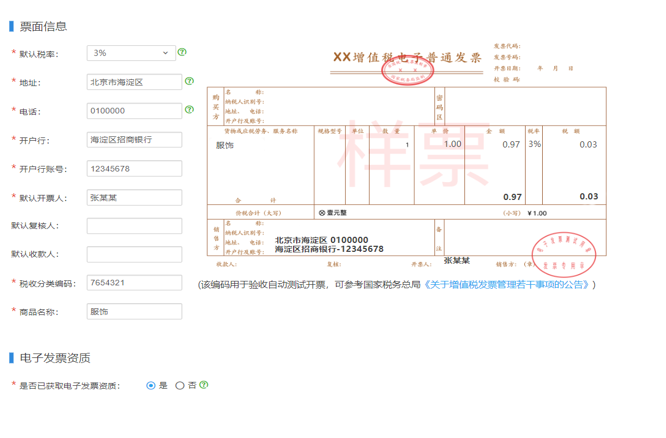Image resolution: width=666 pixels, height=438 pixels.
Task: Select 是 for 是否已获取电子发票资质
Action: click(x=151, y=385)
